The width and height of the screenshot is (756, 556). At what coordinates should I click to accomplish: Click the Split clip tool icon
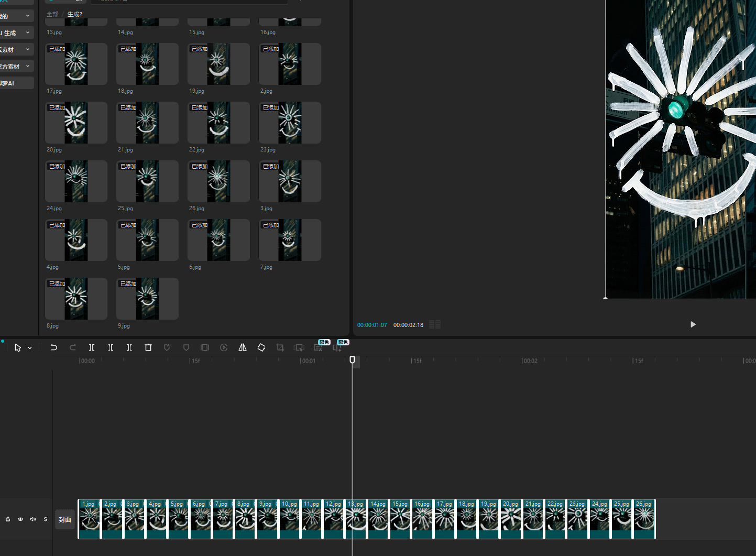92,347
